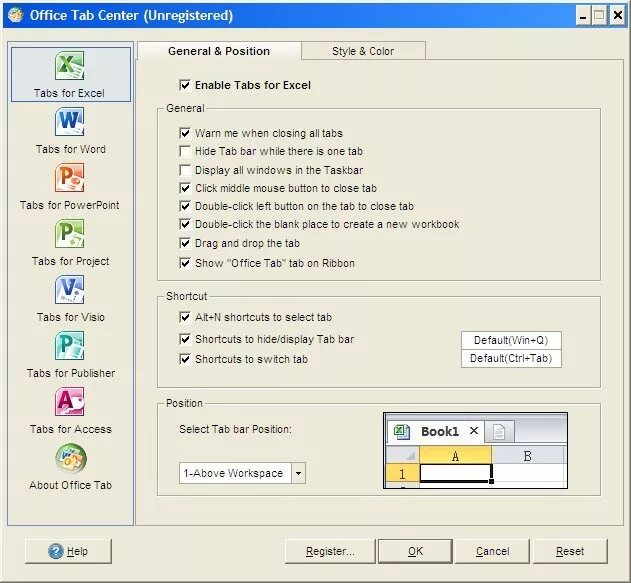Open Tabs for Publisher settings
This screenshot has width=631, height=583.
[70, 355]
